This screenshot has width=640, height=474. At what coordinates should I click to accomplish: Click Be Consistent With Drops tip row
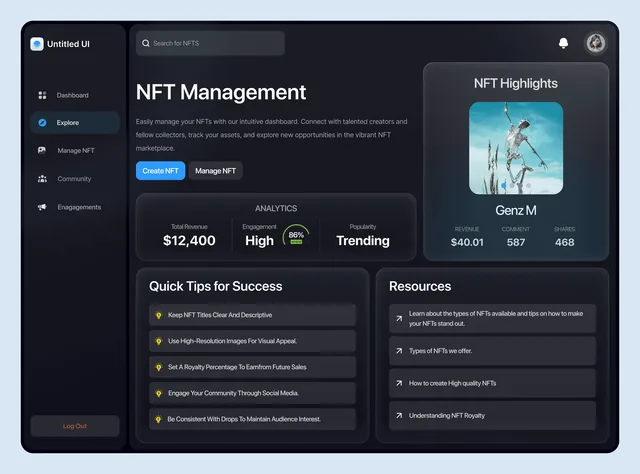point(252,419)
